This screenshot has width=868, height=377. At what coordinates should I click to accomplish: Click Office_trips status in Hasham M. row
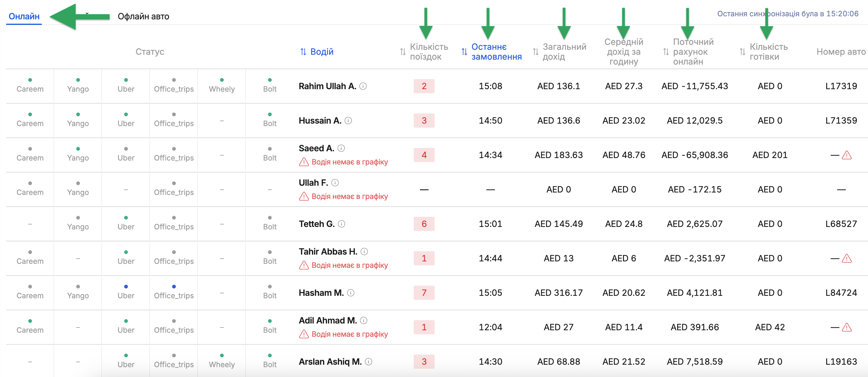pyautogui.click(x=174, y=292)
